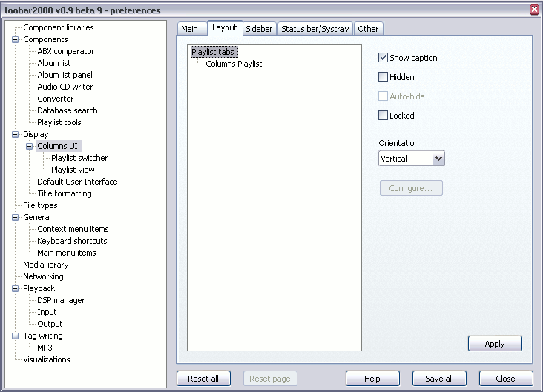This screenshot has height=392, width=543.
Task: Select the Components tree label
Action: (x=45, y=39)
